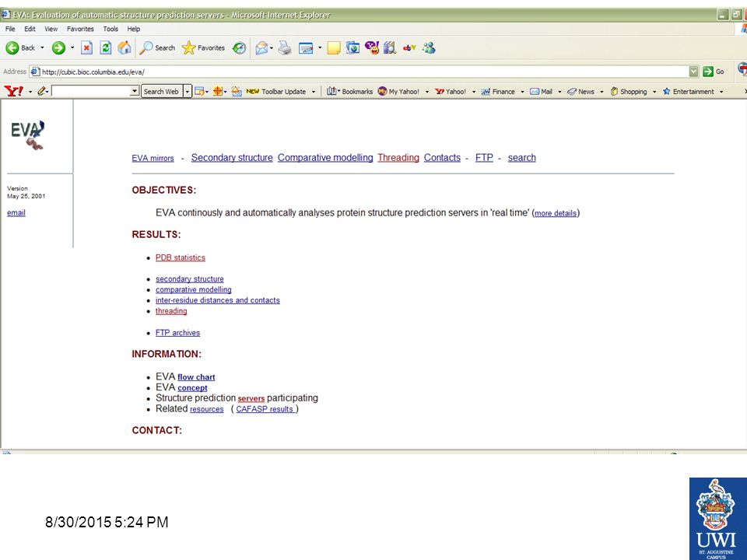This screenshot has height=560, width=747.
Task: Open the Favorites menu
Action: pos(80,29)
